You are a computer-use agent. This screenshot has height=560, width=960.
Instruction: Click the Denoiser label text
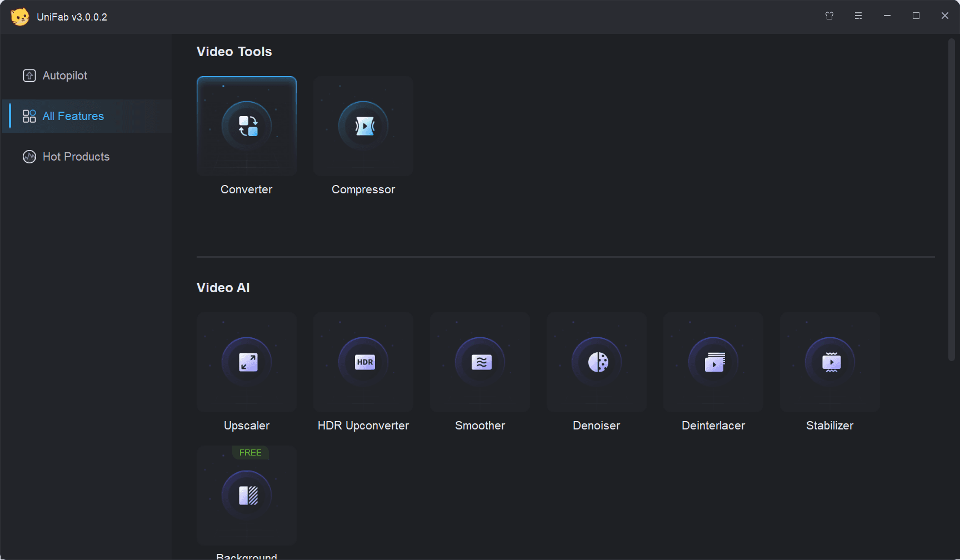pos(597,426)
